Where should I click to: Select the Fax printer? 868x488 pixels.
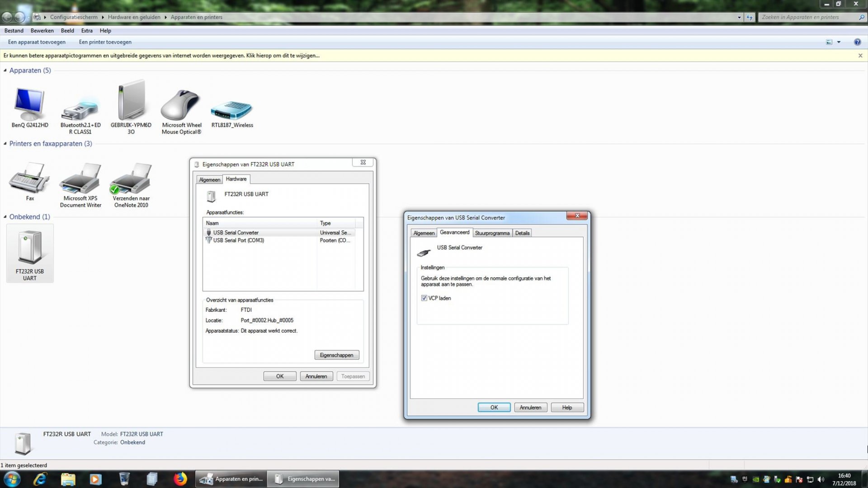pyautogui.click(x=29, y=181)
